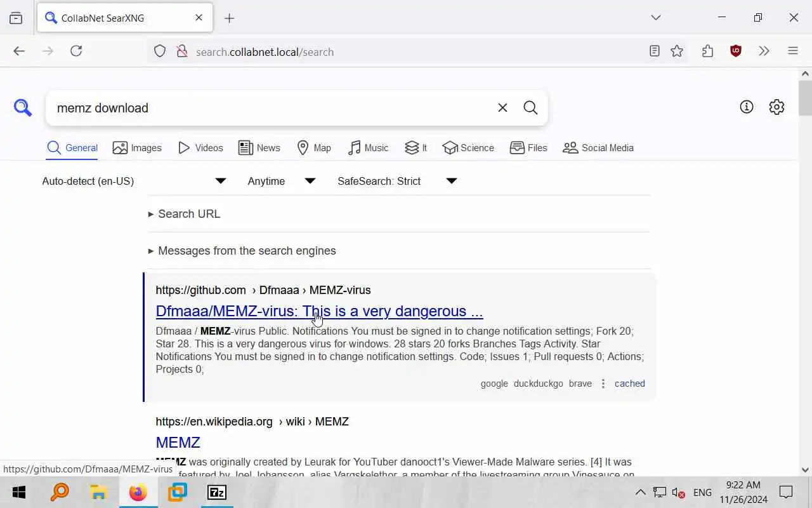812x508 pixels.
Task: Open the Extensions puzzle icon
Action: tap(707, 51)
